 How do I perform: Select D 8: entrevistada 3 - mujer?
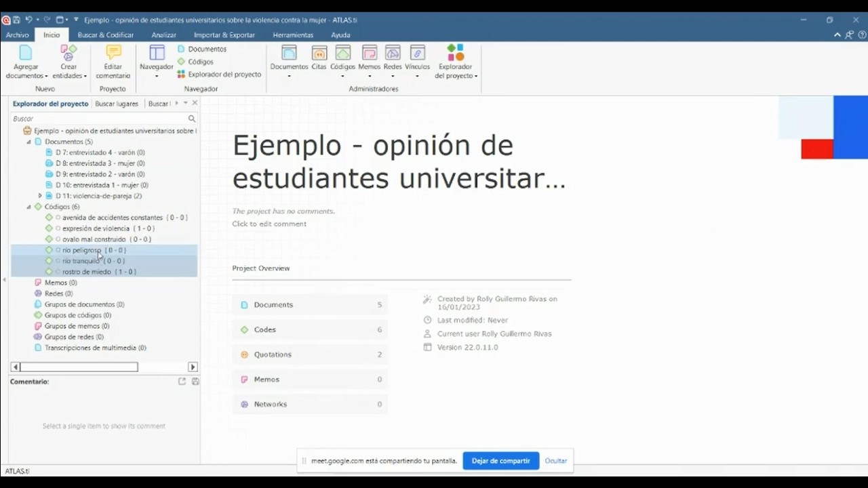point(95,163)
